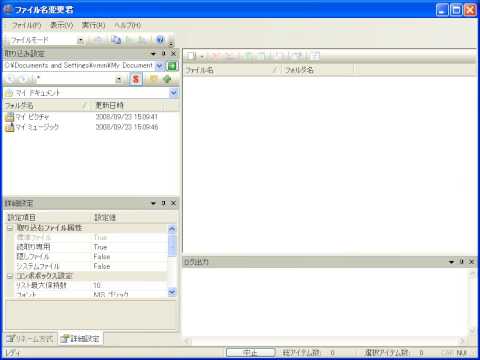Sort by ファイル名 column header

[x=232, y=70]
